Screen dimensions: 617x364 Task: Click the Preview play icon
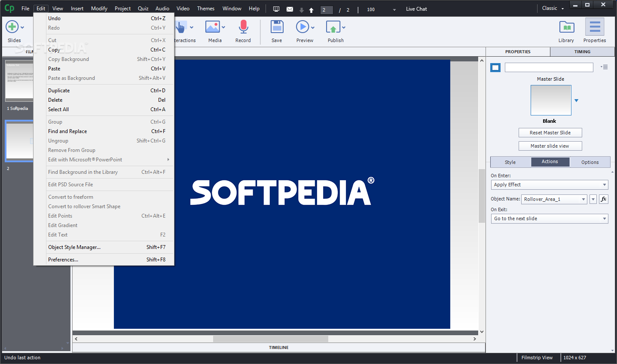(x=302, y=27)
